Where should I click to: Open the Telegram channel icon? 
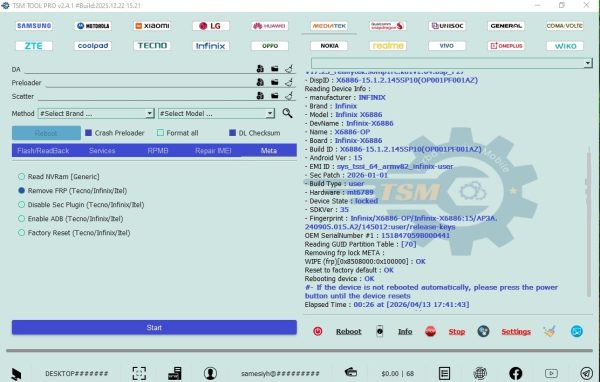click(587, 373)
